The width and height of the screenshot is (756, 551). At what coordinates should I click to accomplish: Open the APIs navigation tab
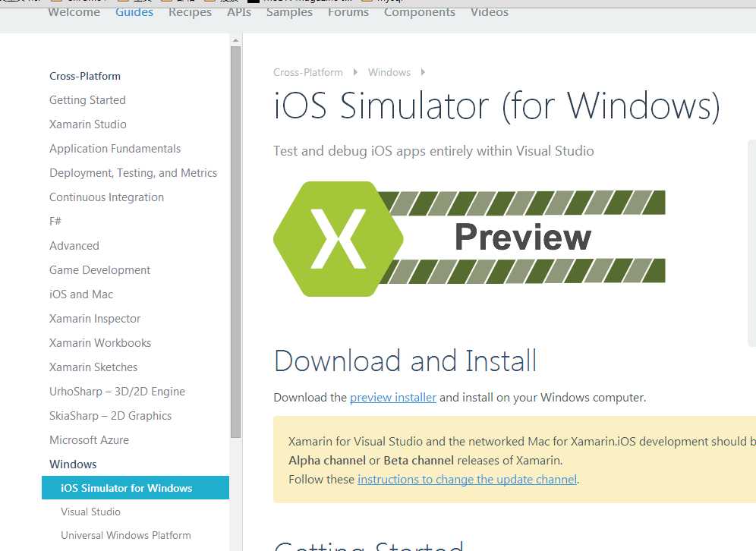(239, 12)
